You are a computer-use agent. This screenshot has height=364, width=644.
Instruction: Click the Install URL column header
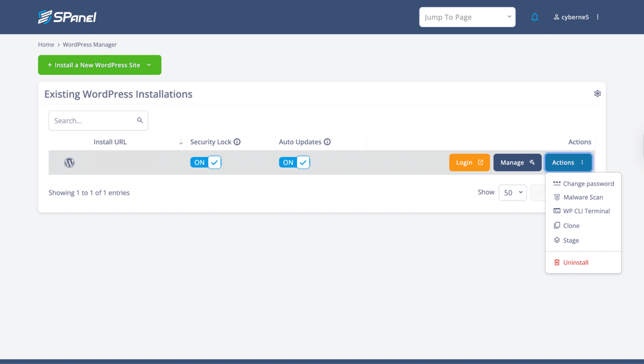tap(110, 141)
